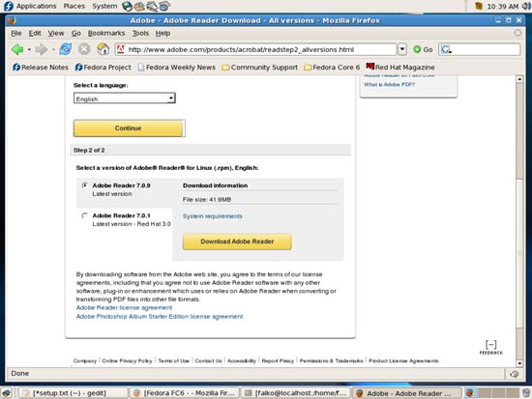Open the Fedora Weekly News bookmark
This screenshot has height=399, width=532.
click(x=176, y=67)
